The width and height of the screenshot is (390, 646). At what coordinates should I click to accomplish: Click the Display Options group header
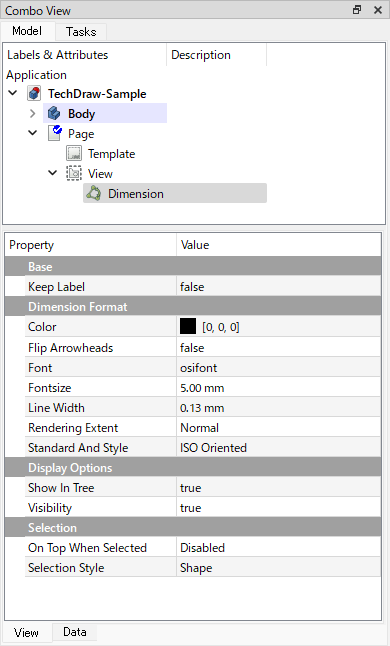pos(193,468)
